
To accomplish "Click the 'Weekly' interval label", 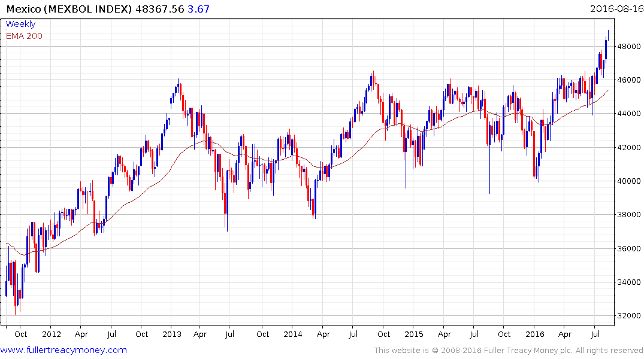I will [20, 24].
